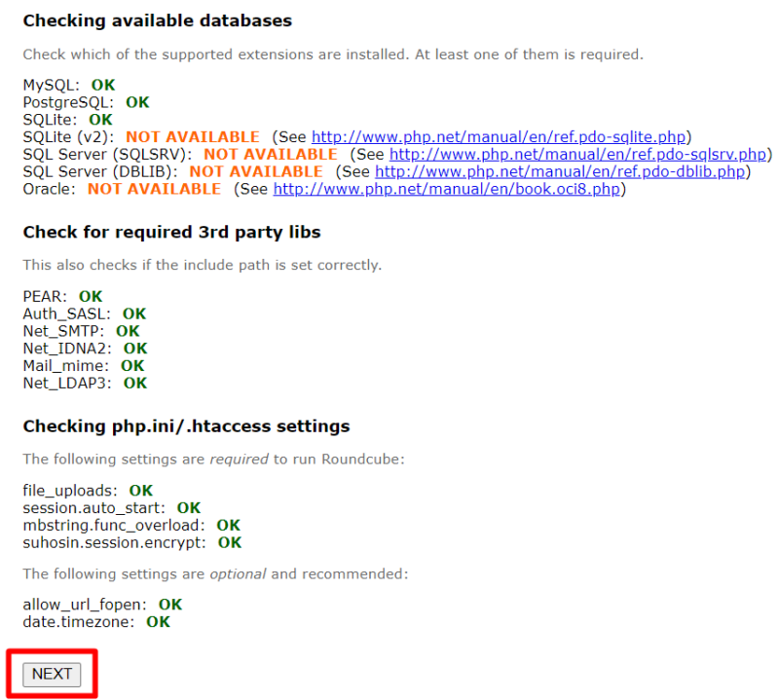The width and height of the screenshot is (779, 700).
Task: Click the PostgreSQL: label
Action: pos(68,102)
